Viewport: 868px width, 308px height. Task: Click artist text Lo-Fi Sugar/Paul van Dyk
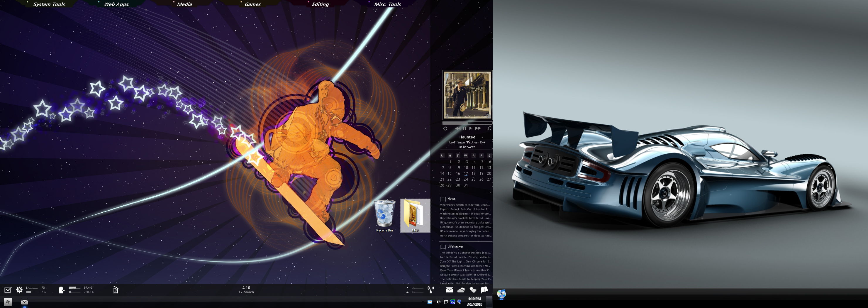[x=467, y=142]
